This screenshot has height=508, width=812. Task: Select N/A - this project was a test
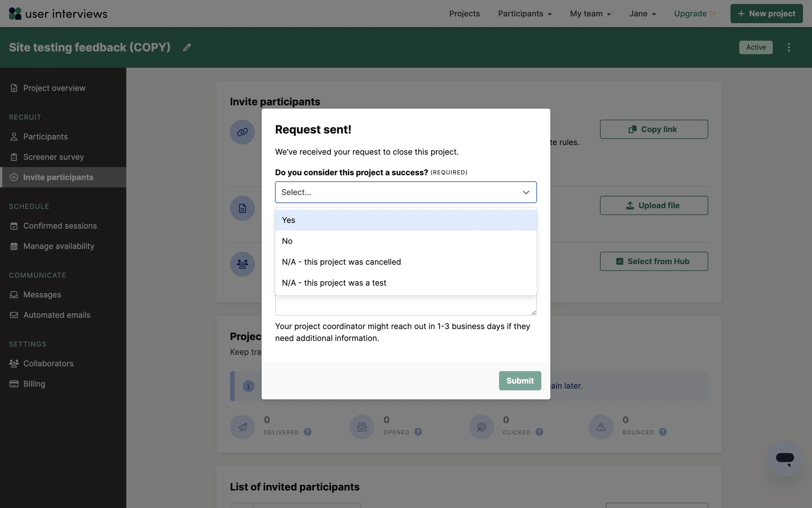pyautogui.click(x=406, y=283)
